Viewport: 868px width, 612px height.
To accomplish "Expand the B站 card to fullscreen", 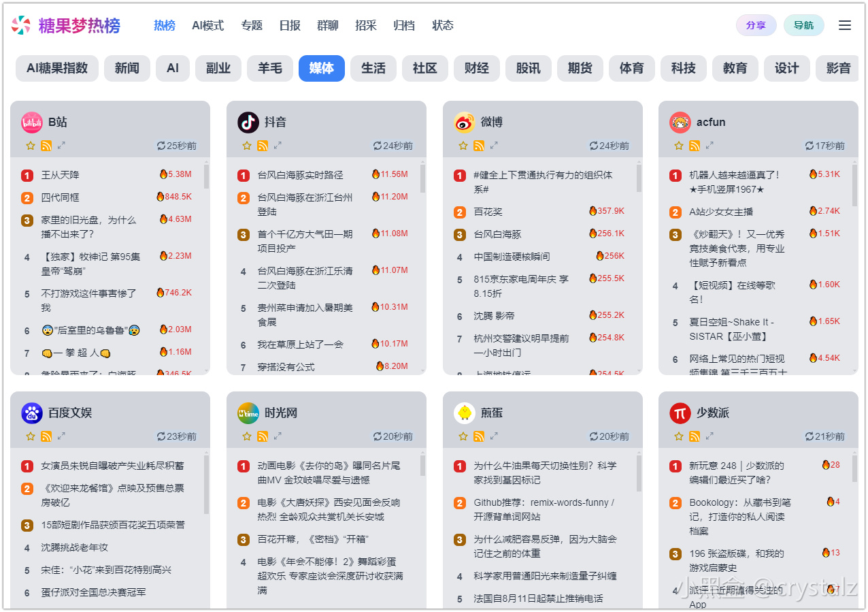I will (61, 146).
